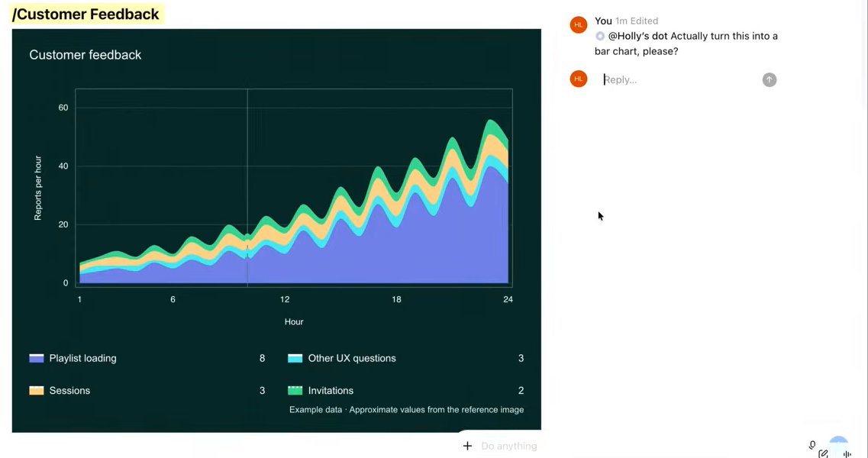Screen dimensions: 868x458
Task: Send the reply with the arrow button
Action: [x=769, y=79]
